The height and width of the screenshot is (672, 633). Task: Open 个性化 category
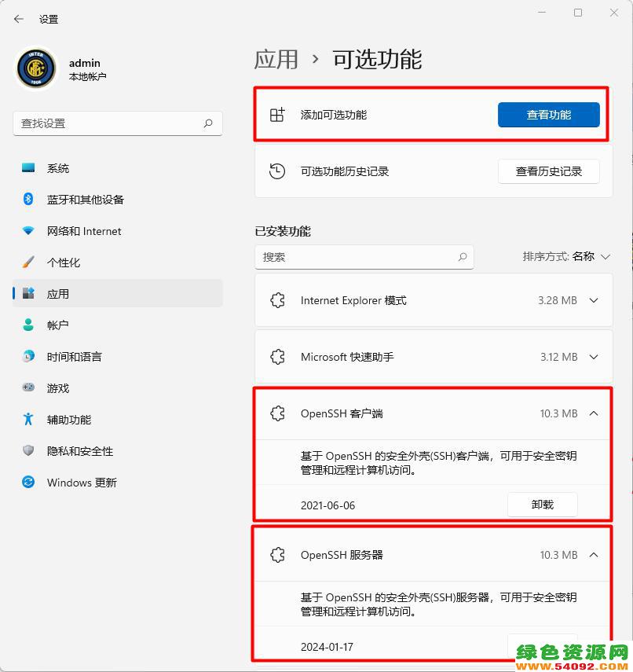tap(118, 263)
